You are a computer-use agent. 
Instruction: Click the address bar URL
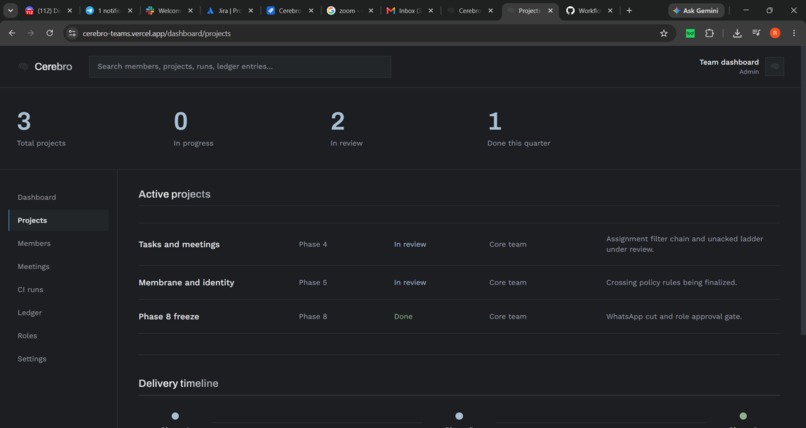(x=157, y=33)
